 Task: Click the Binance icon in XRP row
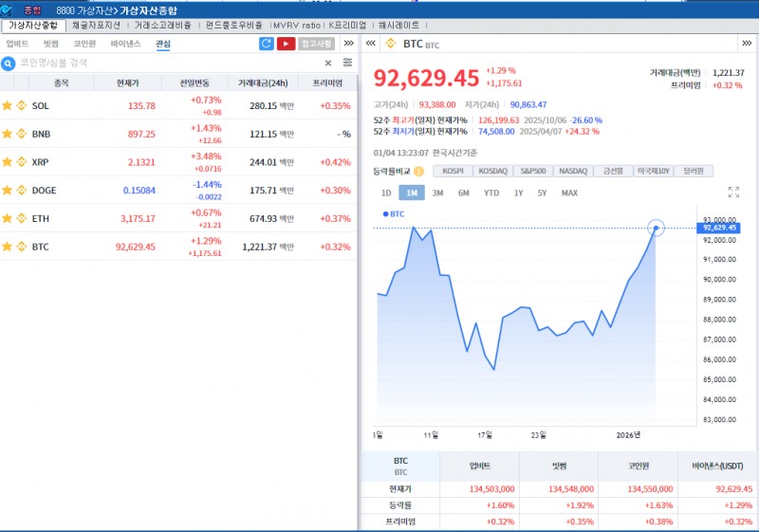coord(21,161)
